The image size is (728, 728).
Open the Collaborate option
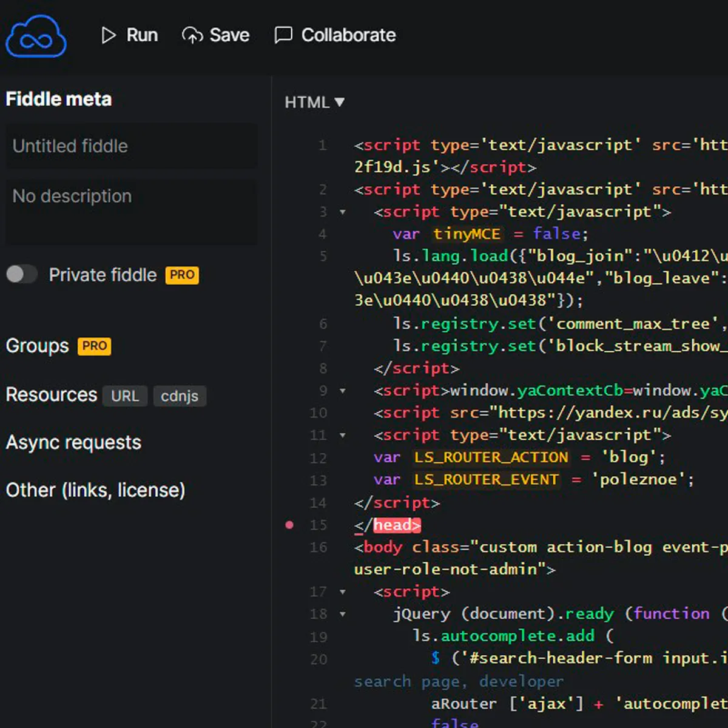335,35
